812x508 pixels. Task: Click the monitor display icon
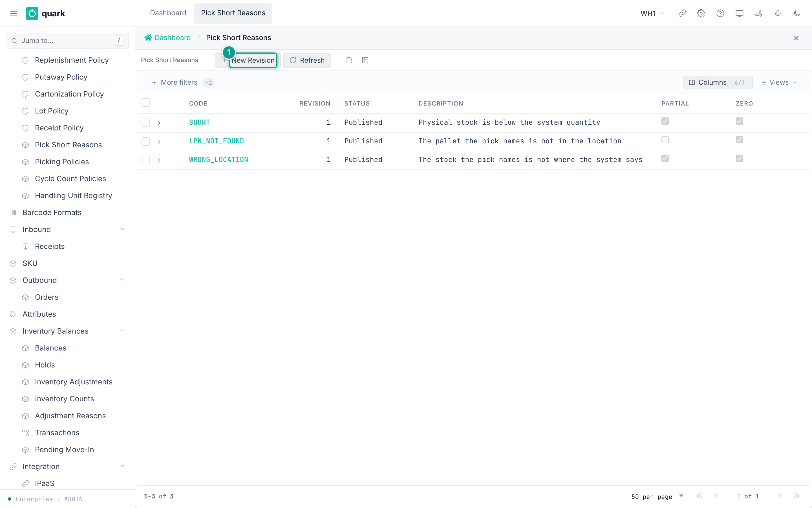(739, 14)
